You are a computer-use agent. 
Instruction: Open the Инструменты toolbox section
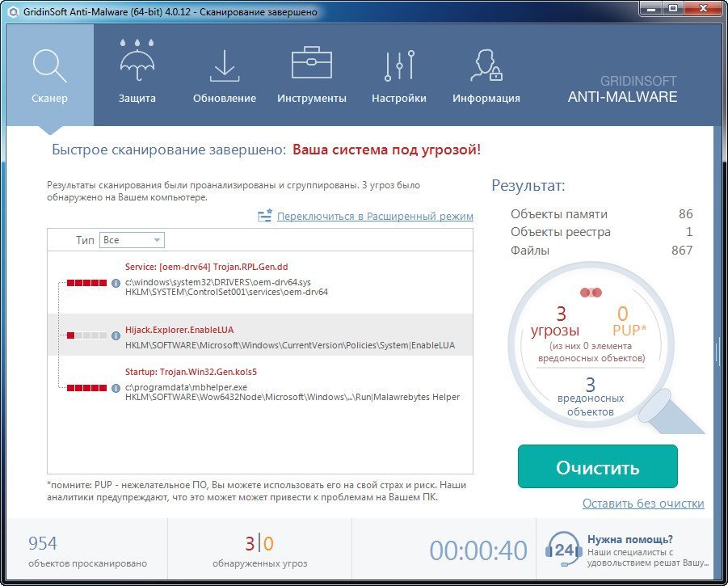click(311, 76)
